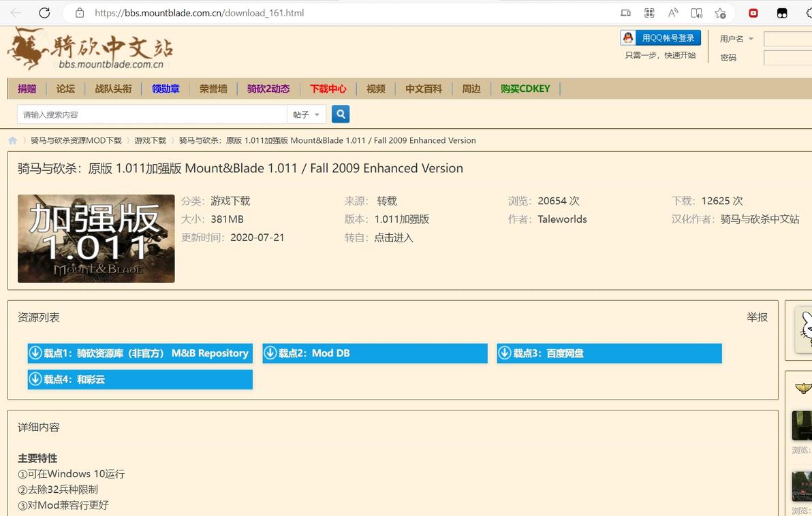This screenshot has width=812, height=516.
Task: Download from 载点3 百度网盘
Action: point(610,353)
